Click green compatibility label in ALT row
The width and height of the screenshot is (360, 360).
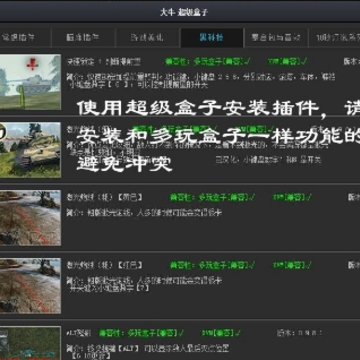coord(142,333)
